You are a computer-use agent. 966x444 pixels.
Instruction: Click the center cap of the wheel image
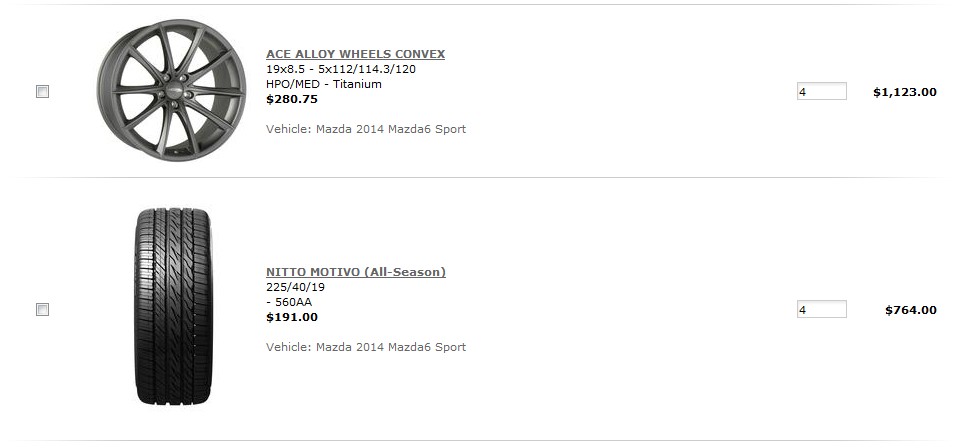(175, 91)
